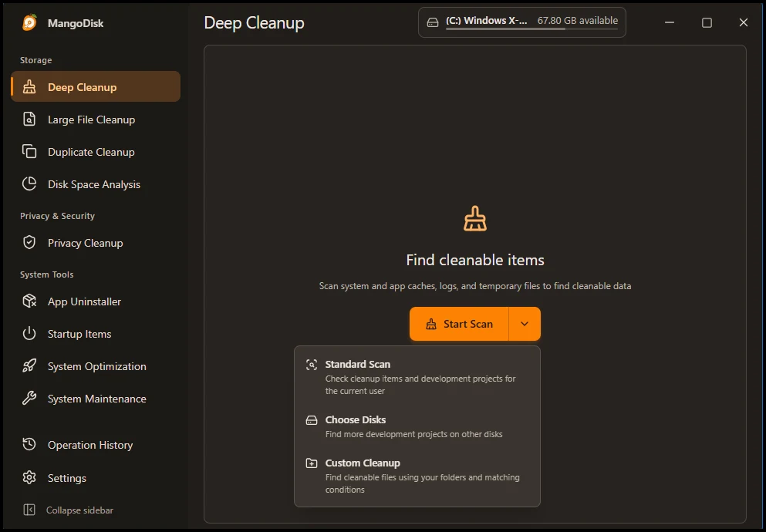Image resolution: width=766 pixels, height=532 pixels.
Task: Close the MangoDisk window
Action: click(743, 22)
